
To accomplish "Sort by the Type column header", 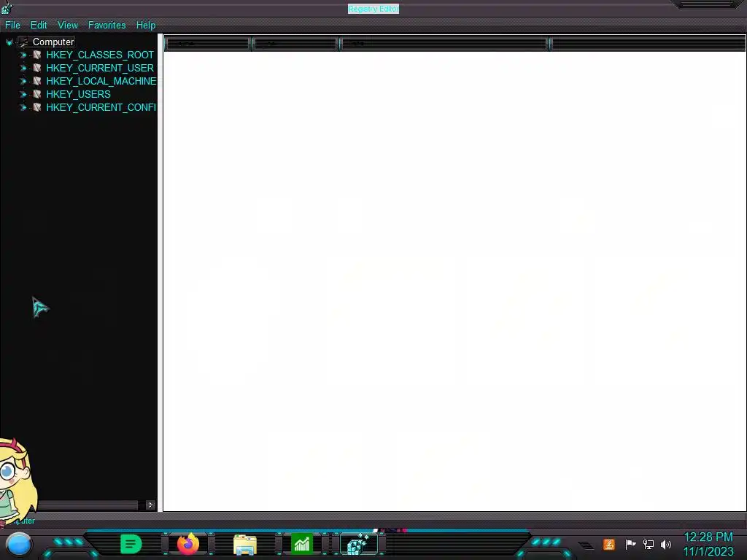I will coord(295,44).
